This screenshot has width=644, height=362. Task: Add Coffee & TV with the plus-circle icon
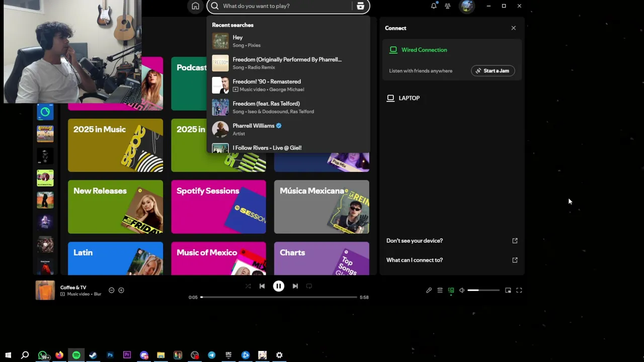121,290
